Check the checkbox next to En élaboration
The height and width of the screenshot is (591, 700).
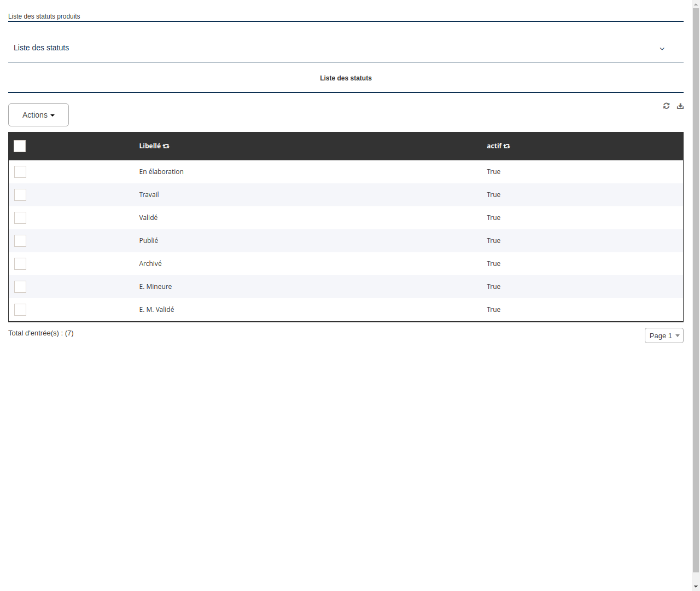click(x=20, y=172)
